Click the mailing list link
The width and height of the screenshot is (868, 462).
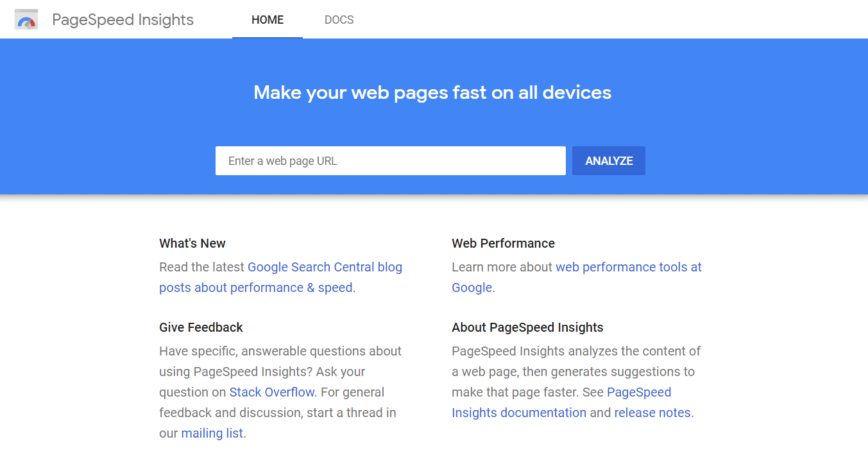click(212, 433)
